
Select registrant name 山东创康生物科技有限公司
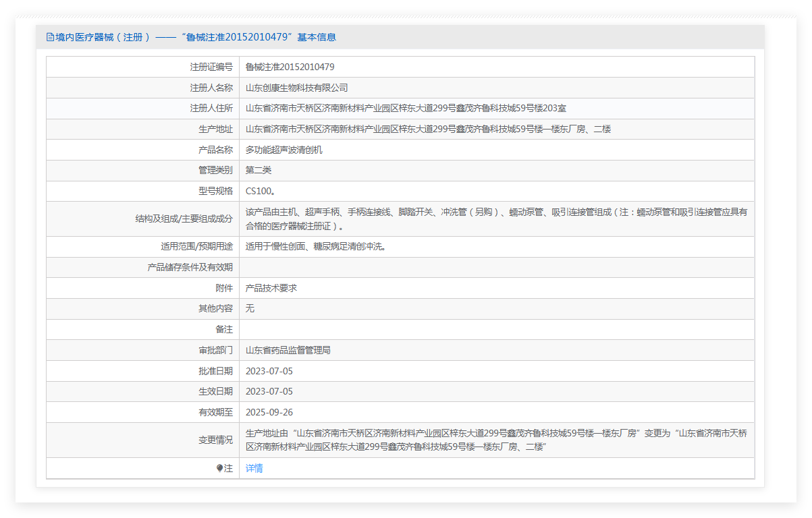[297, 88]
